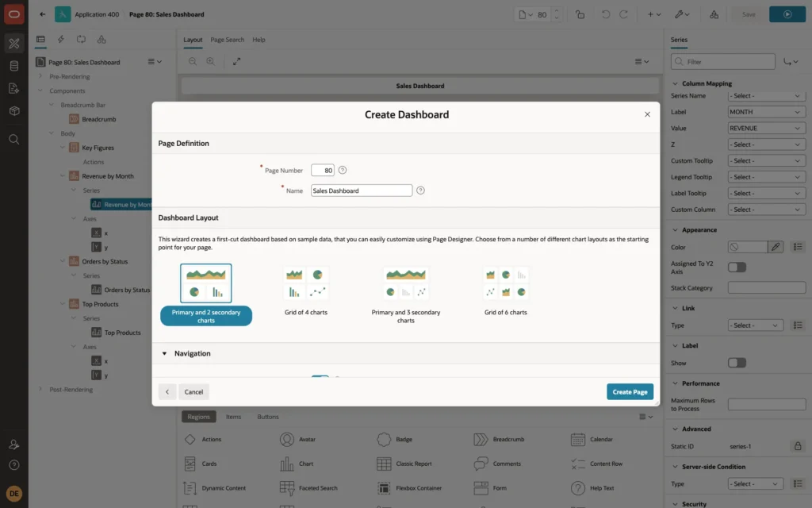
Task: Click the Save button
Action: (x=749, y=14)
